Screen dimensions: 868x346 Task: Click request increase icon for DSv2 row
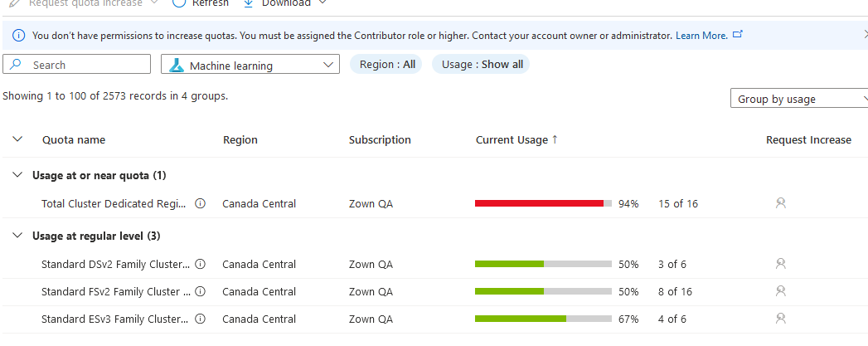click(780, 264)
